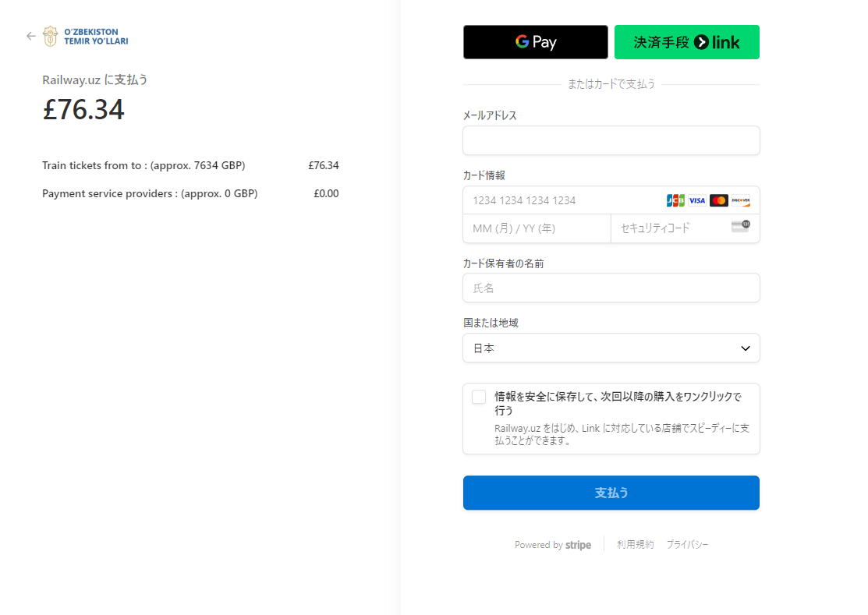The height and width of the screenshot is (615, 868).
Task: Pay with the Google Pay button
Action: tap(535, 42)
